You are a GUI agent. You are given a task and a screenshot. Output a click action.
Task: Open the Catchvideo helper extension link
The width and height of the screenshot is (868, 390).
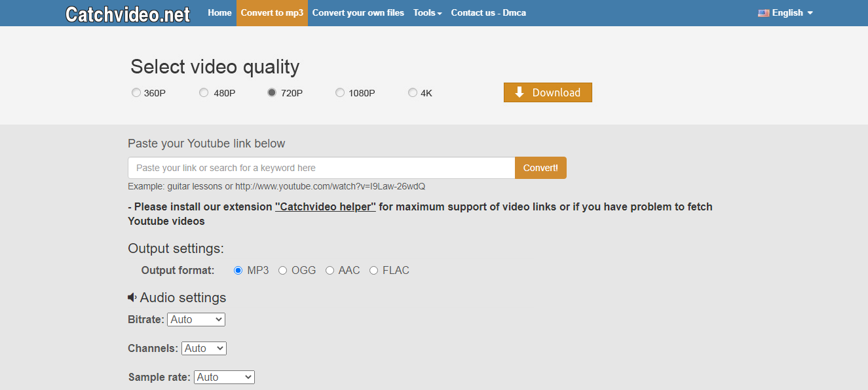(x=326, y=206)
